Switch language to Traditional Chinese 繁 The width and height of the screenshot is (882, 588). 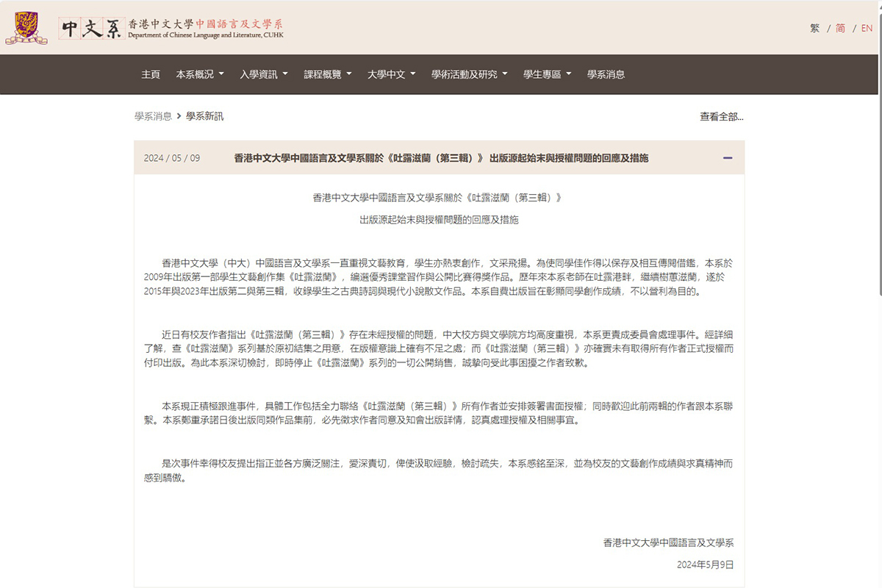814,28
